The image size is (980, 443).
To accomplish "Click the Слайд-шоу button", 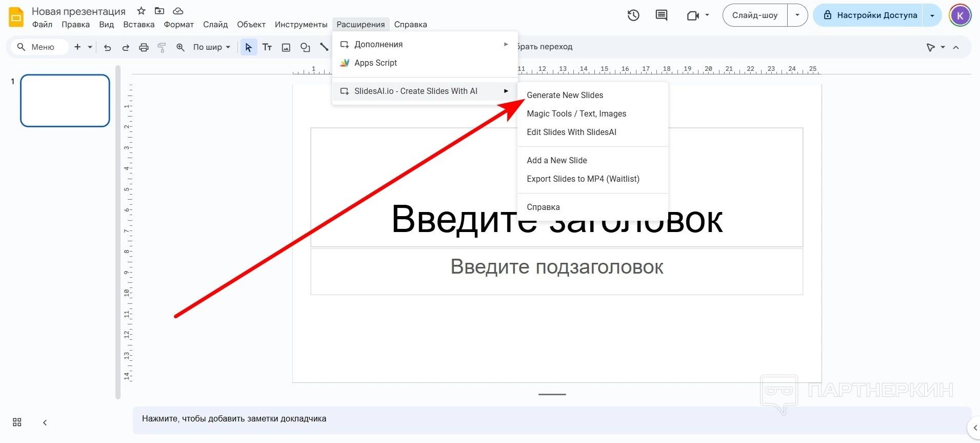I will click(x=754, y=15).
